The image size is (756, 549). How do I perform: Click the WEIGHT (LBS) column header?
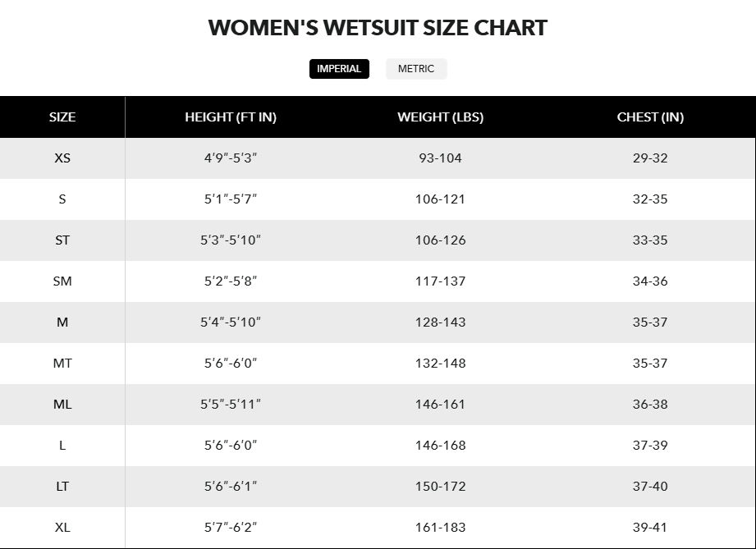click(x=440, y=117)
